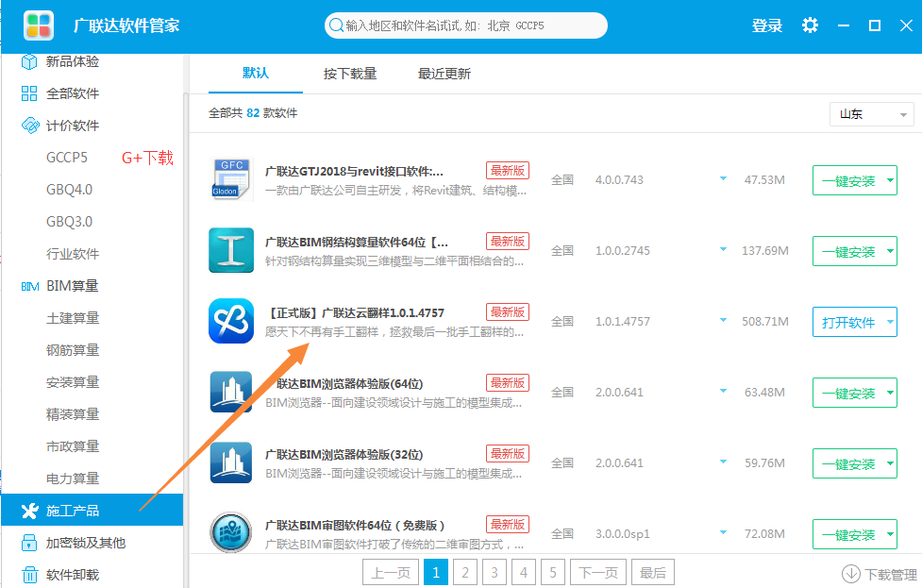Select GBQ4.0 in the sidebar
This screenshot has height=588, width=922.
70,190
